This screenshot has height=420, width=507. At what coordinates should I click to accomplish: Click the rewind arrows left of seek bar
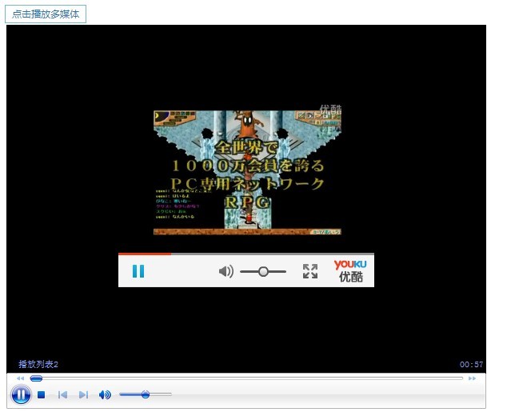(20, 378)
